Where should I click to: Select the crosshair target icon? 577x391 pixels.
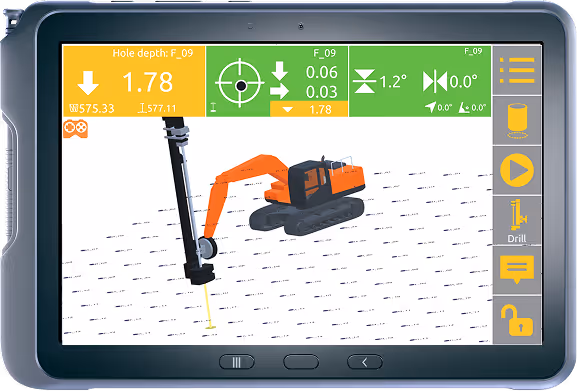pyautogui.click(x=240, y=83)
